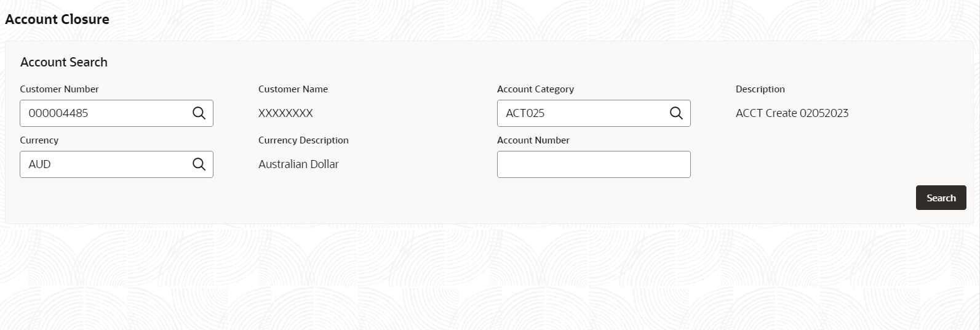The width and height of the screenshot is (980, 330).
Task: Open the Account Category lookup magnifier icon
Action: point(676,113)
